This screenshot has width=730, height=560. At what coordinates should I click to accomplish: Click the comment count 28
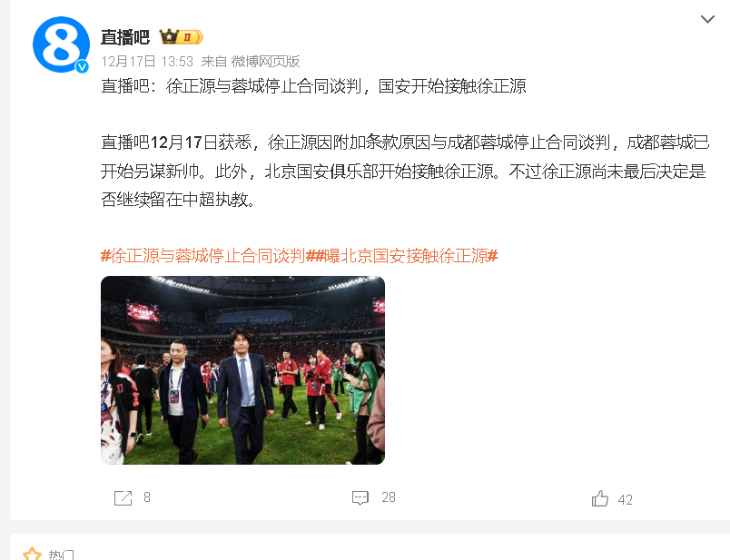tap(389, 497)
